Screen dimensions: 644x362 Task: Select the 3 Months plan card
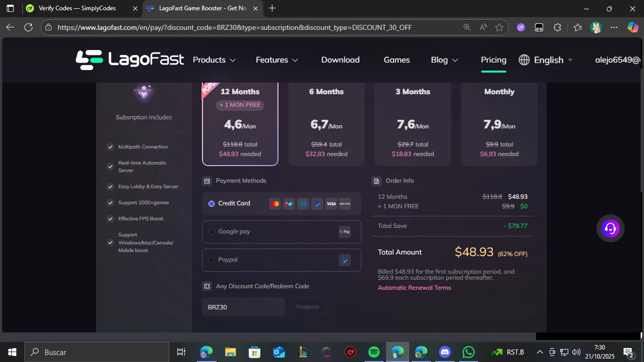413,124
